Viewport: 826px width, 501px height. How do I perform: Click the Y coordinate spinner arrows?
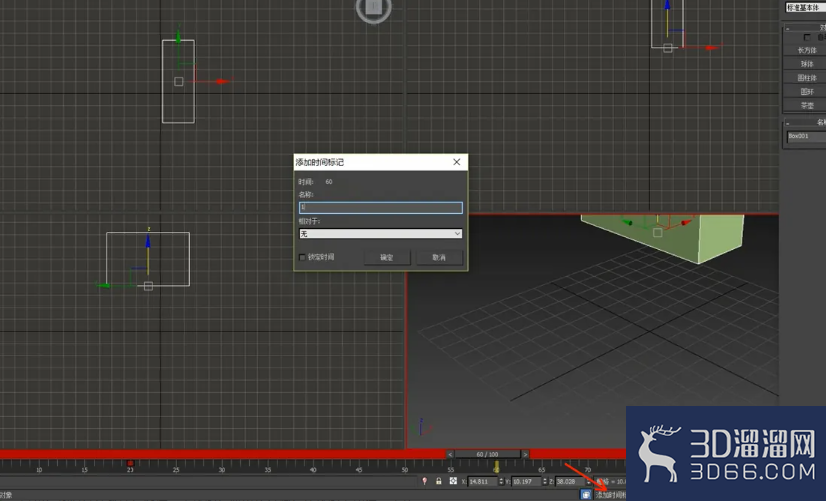545,482
